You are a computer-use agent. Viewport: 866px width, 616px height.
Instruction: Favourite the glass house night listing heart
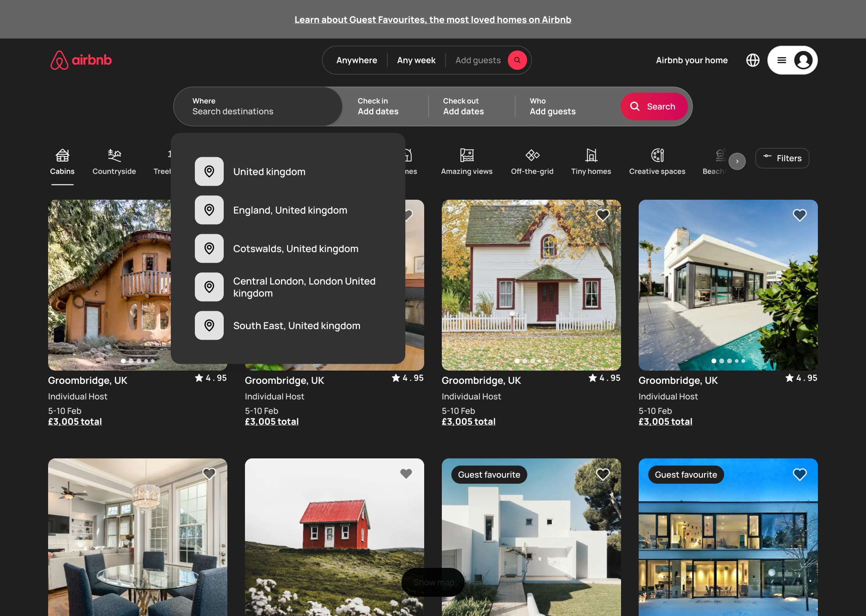pyautogui.click(x=799, y=474)
